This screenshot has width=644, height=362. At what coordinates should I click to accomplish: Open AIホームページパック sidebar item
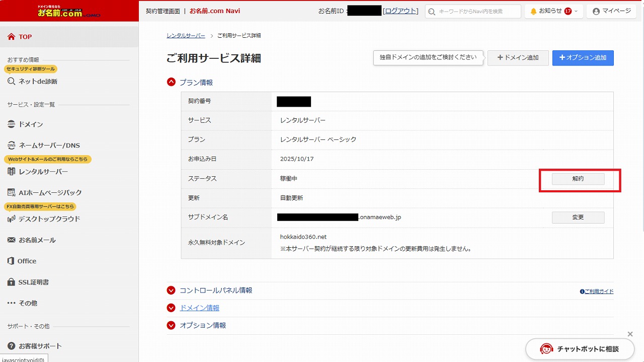[x=50, y=193]
